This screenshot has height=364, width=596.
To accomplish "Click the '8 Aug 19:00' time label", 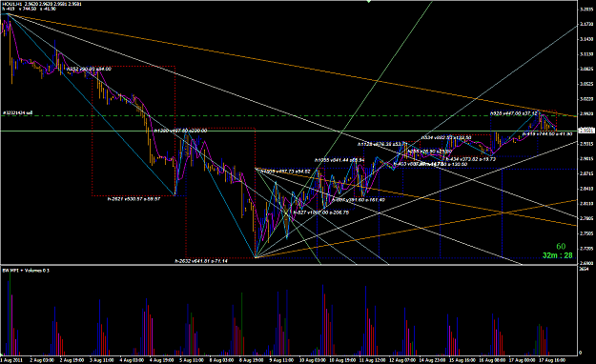I will click(251, 360).
